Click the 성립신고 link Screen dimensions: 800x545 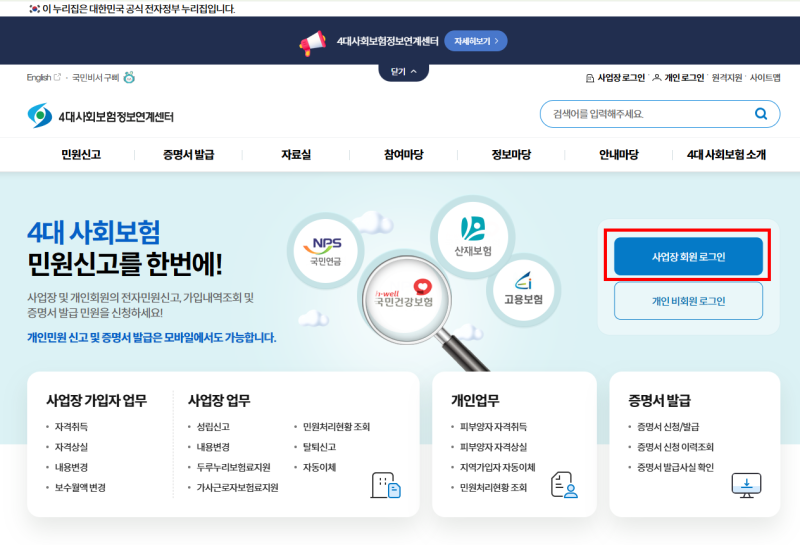tap(213, 427)
